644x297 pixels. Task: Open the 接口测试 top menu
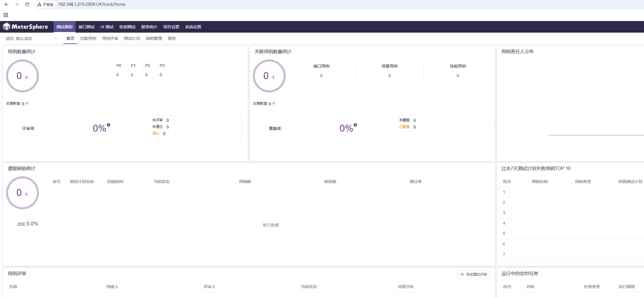86,27
